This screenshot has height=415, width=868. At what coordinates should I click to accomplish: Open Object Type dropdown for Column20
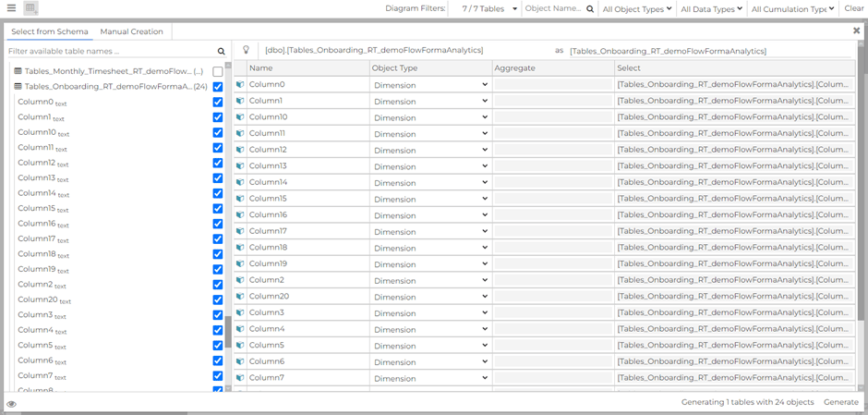click(x=430, y=297)
